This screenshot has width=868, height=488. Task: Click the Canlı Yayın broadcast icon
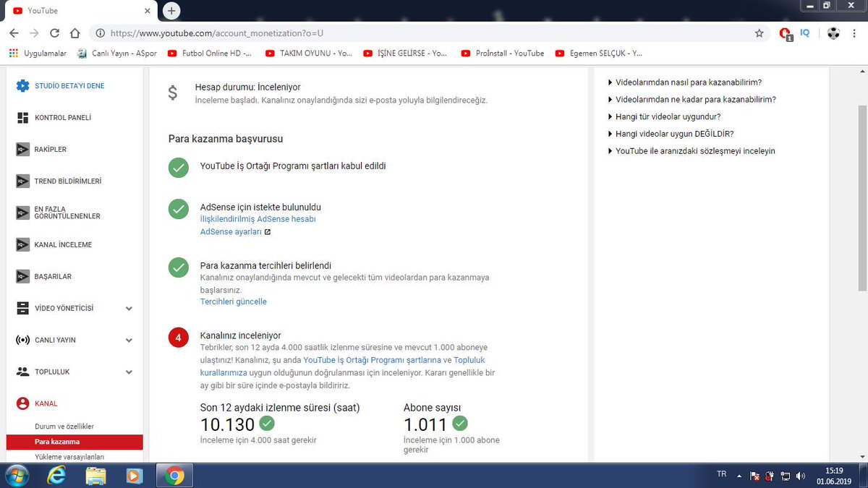coord(22,340)
